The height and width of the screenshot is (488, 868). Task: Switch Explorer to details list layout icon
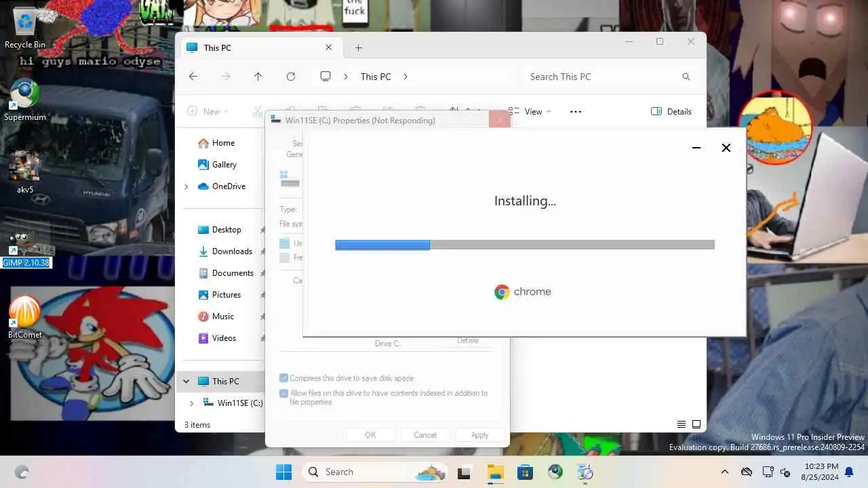(x=682, y=424)
